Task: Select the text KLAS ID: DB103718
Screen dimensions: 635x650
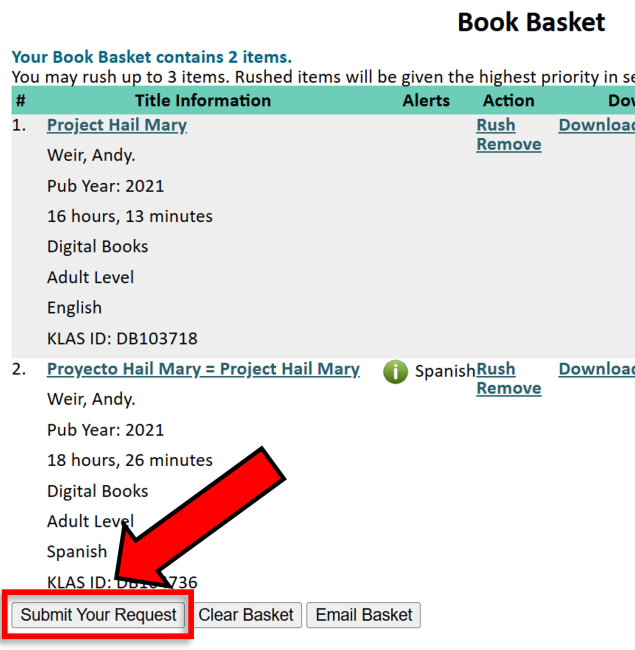Action: 122,339
